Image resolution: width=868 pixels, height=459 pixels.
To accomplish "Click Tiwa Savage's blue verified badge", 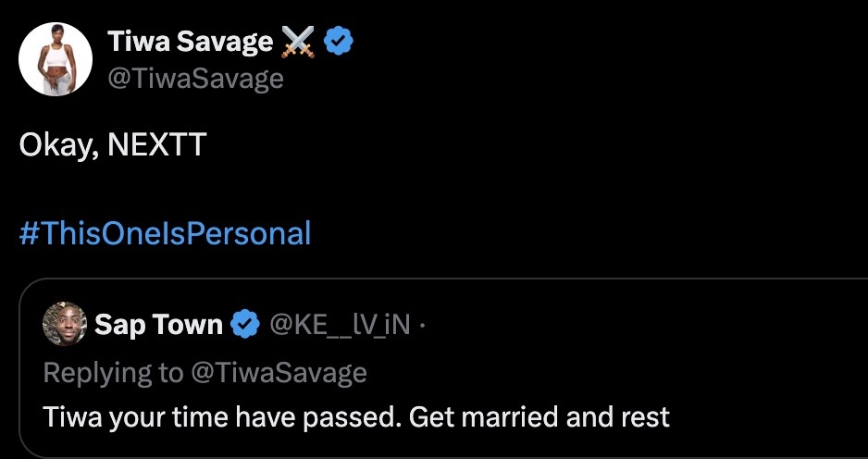I will coord(339,41).
